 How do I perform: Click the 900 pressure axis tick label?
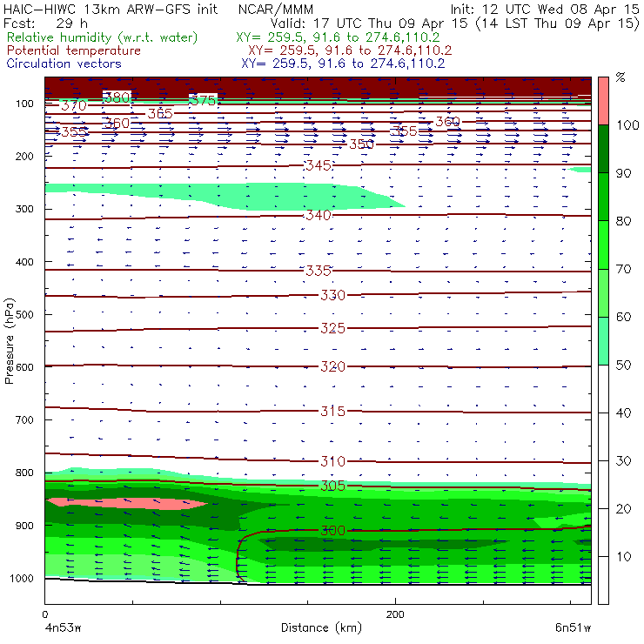pyautogui.click(x=24, y=526)
